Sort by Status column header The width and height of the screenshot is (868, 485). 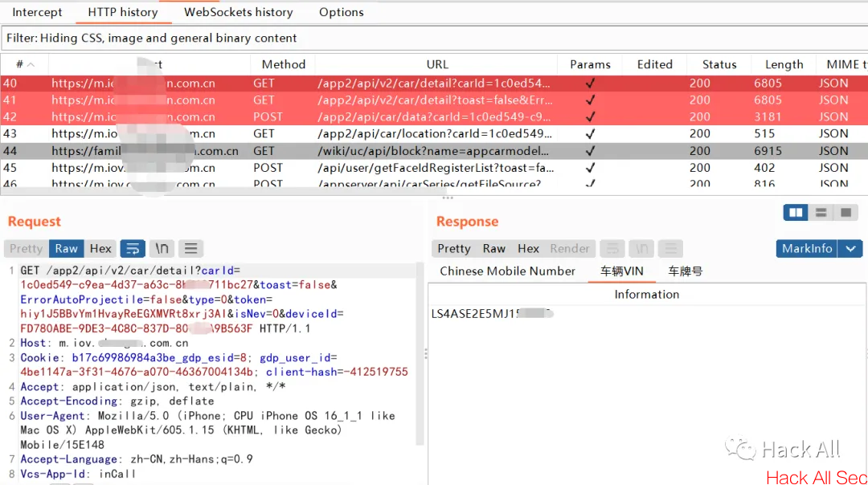coord(719,65)
